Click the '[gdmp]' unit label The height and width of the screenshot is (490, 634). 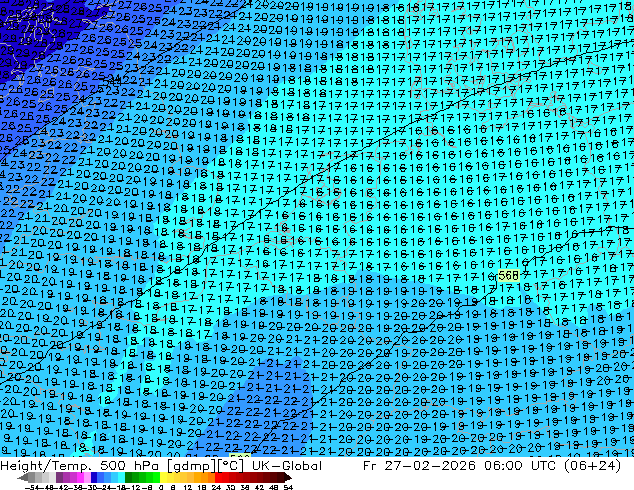(191, 466)
